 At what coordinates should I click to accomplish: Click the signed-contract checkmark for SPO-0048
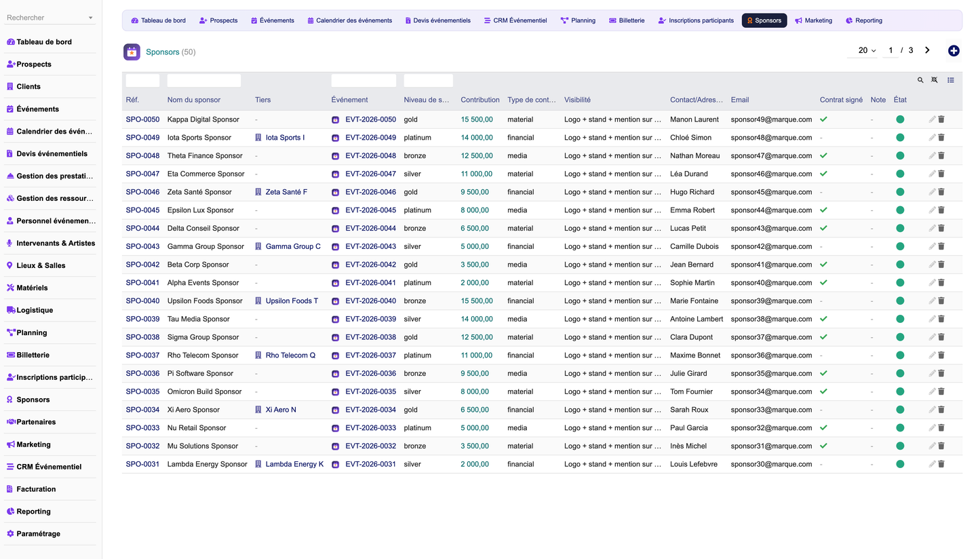tap(823, 155)
